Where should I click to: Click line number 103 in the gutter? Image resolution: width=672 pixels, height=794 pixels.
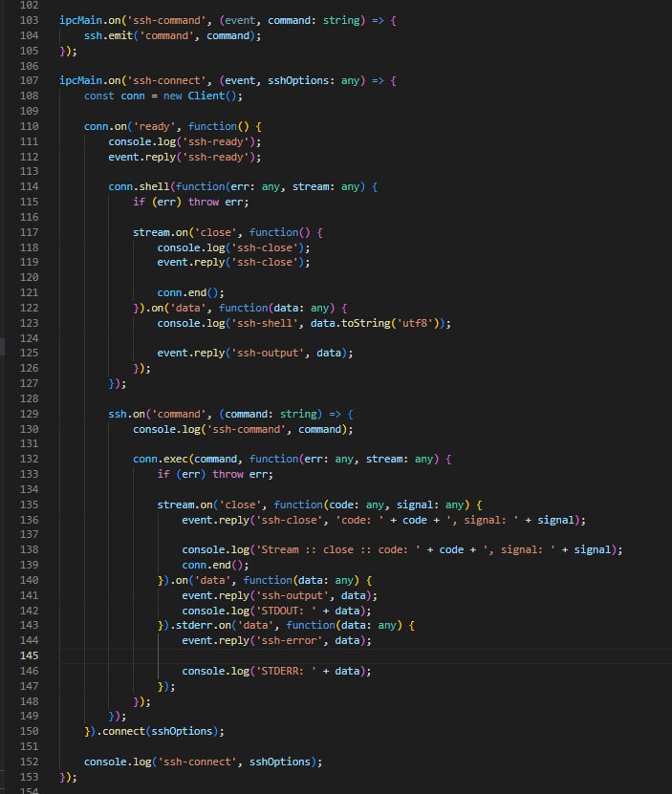[29, 20]
